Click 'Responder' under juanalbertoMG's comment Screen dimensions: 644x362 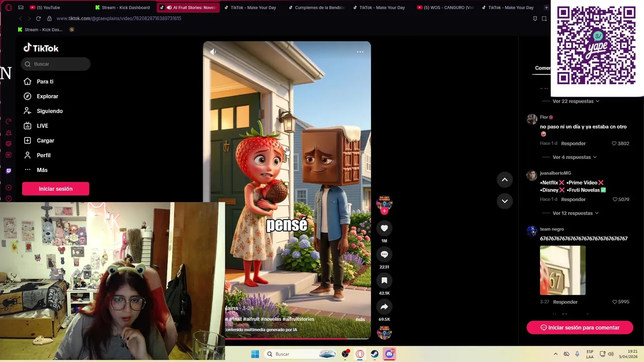click(573, 199)
